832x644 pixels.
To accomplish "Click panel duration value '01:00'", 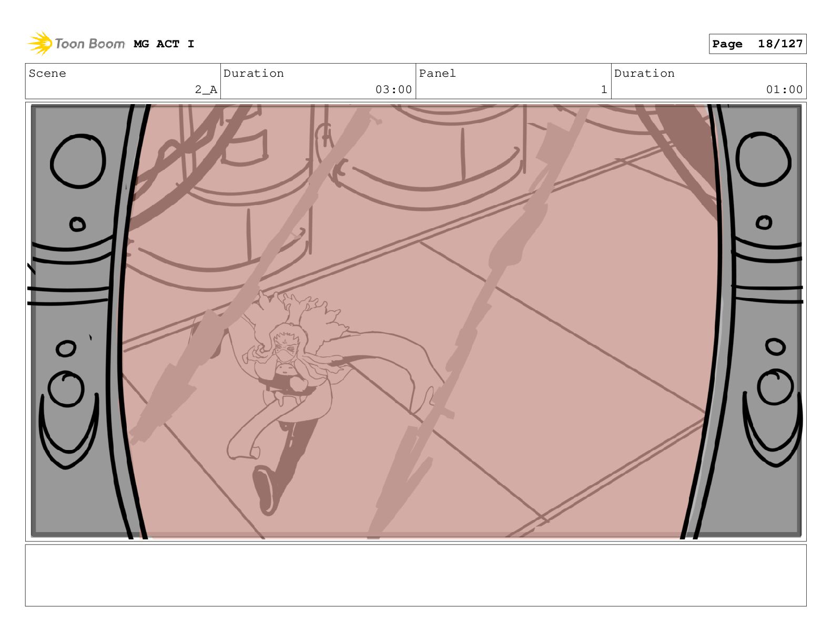I will (784, 90).
